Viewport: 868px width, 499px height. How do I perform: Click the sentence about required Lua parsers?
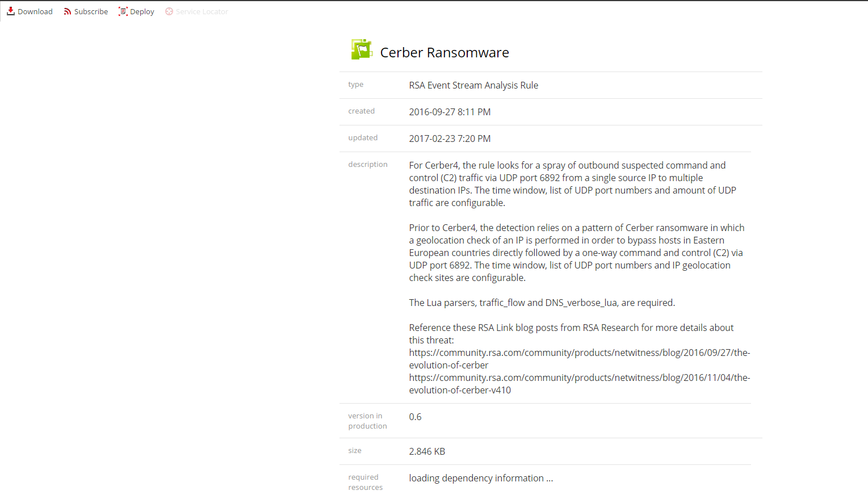tap(542, 303)
